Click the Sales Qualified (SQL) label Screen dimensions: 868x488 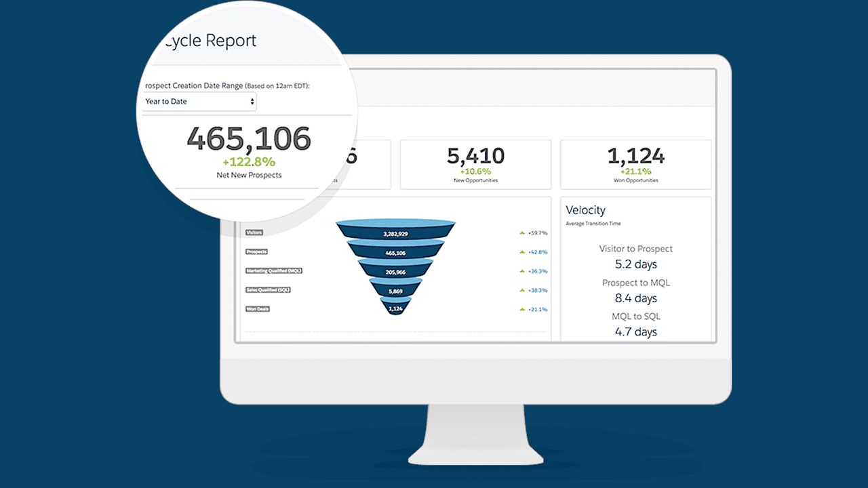(269, 289)
